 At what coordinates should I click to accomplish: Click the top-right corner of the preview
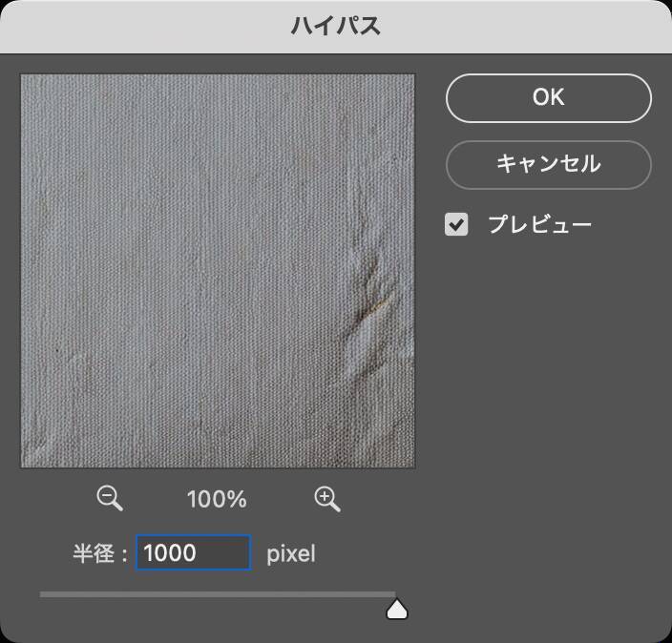click(x=411, y=77)
